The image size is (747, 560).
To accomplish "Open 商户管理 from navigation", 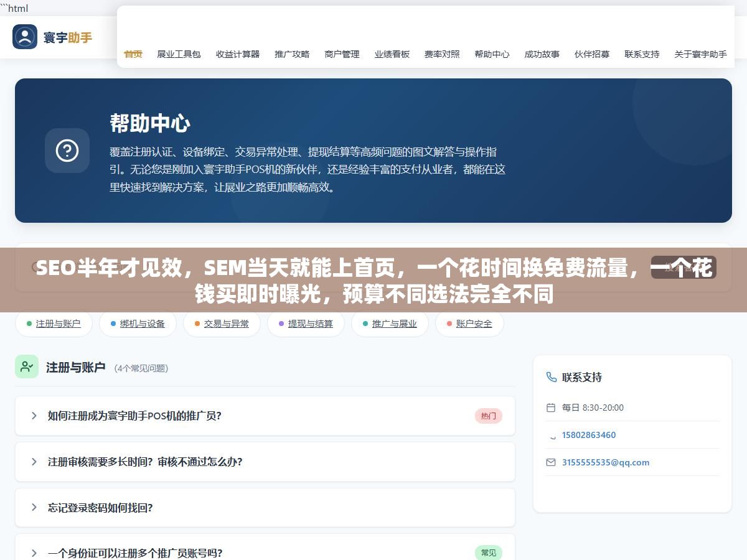I will point(342,54).
